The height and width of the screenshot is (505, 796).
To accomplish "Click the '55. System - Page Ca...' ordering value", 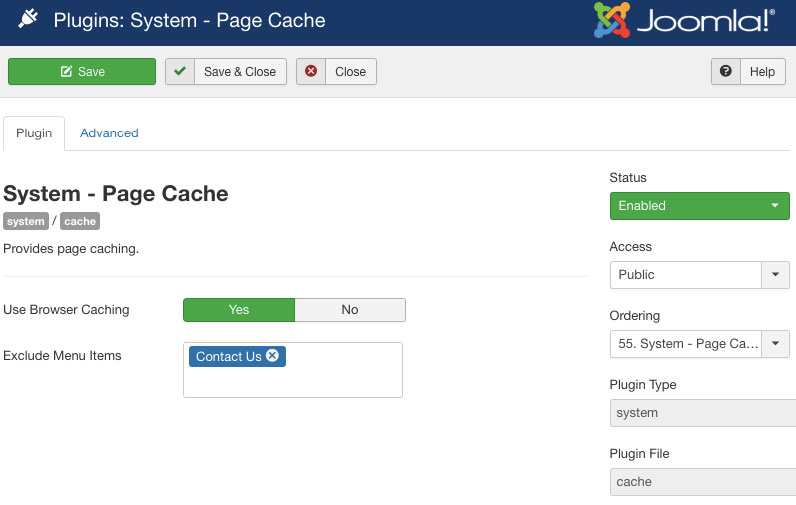I will [x=686, y=344].
